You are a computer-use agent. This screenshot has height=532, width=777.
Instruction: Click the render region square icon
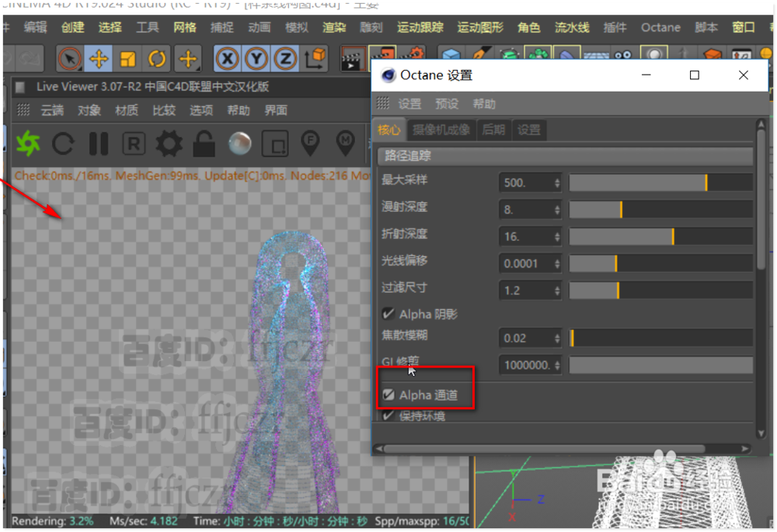click(x=275, y=144)
